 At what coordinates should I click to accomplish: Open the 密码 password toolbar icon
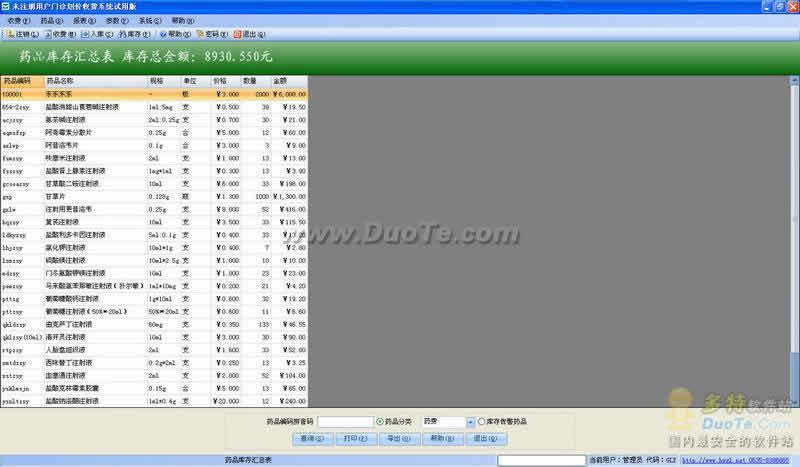pyautogui.click(x=212, y=34)
